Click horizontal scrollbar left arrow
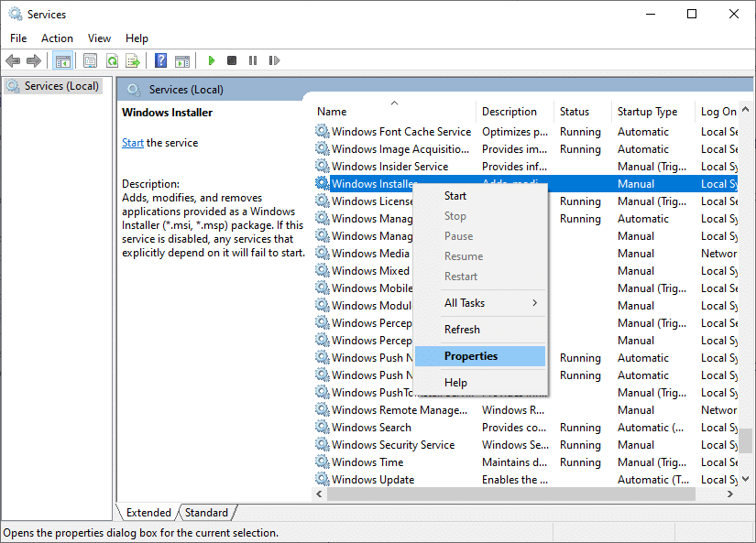The height and width of the screenshot is (543, 756). [x=319, y=494]
